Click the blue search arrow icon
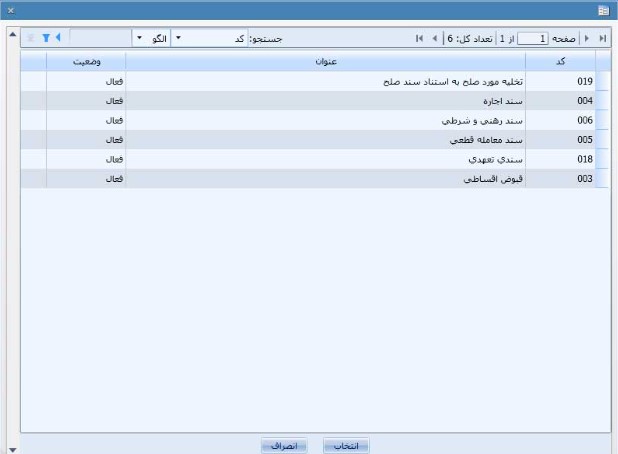 pos(58,38)
